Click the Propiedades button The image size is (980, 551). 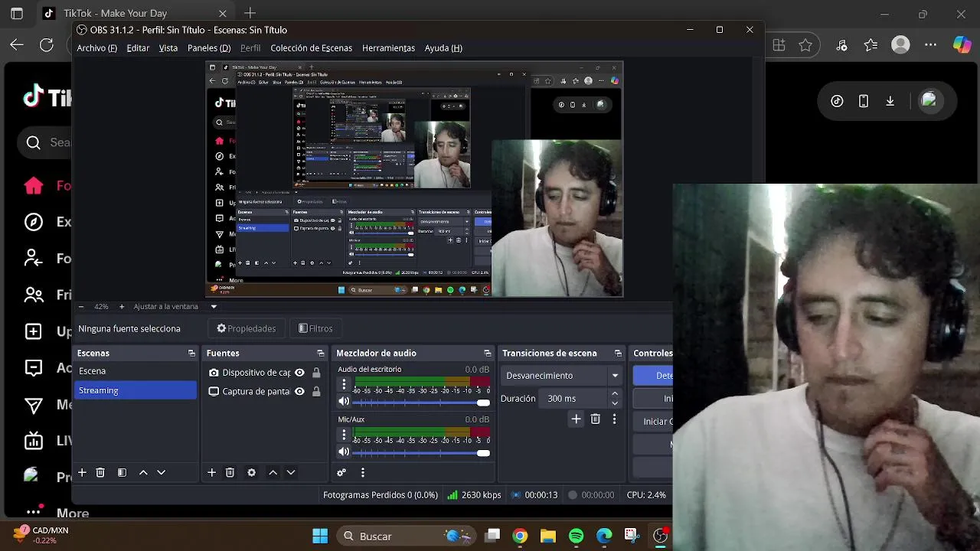pos(247,328)
